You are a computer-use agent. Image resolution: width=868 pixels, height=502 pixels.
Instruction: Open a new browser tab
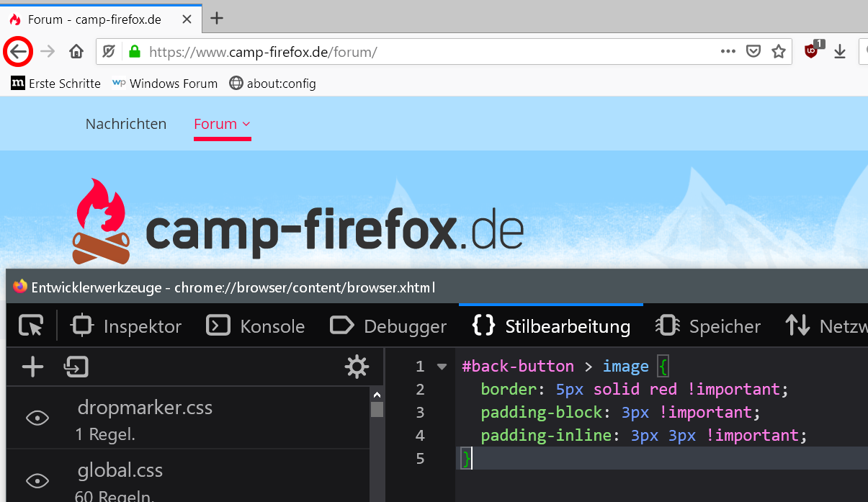pos(217,19)
